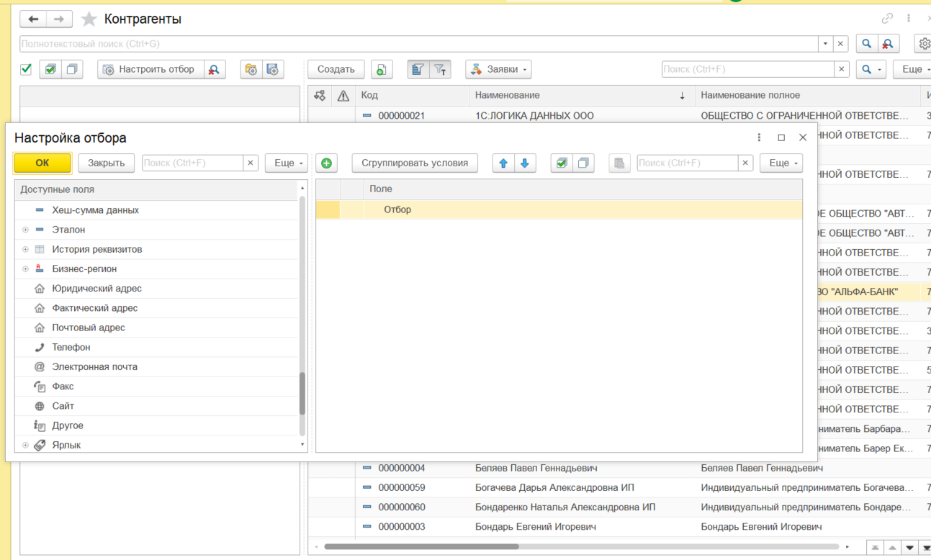
Task: Click OK in Настройка отбора dialog
Action: coord(42,163)
